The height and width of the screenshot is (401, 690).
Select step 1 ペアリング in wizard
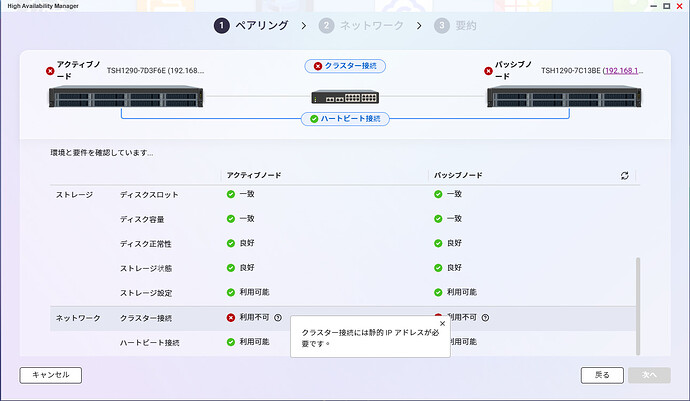(x=252, y=25)
